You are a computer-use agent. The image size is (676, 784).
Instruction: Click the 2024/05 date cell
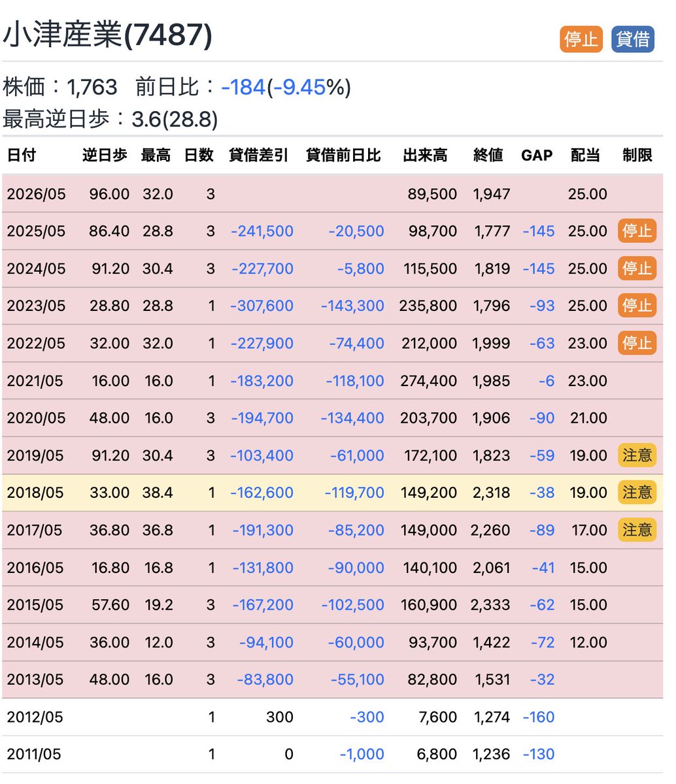36,269
